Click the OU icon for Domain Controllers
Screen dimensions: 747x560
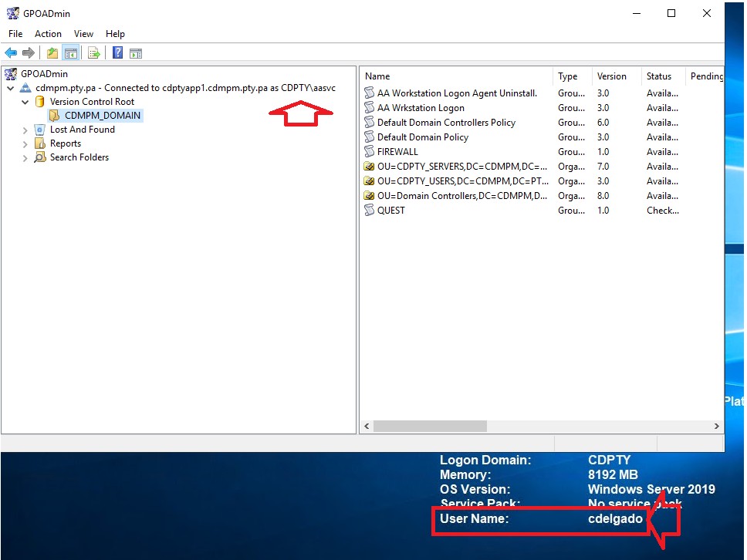click(x=369, y=196)
